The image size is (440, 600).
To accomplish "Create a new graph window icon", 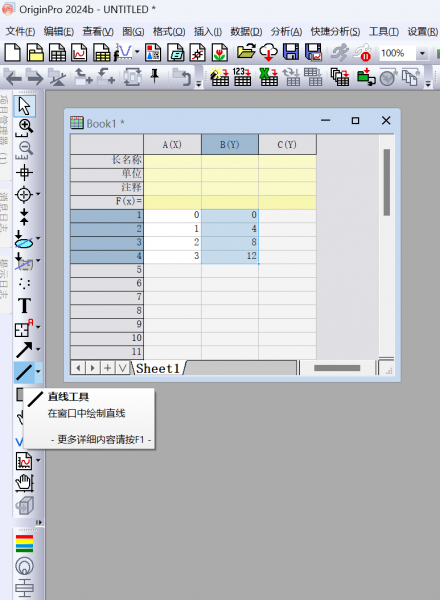I will pos(79,53).
